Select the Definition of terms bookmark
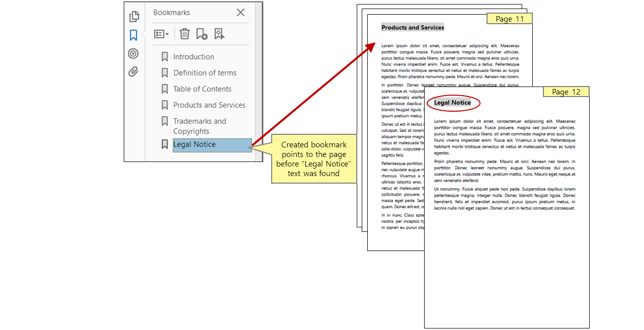This screenshot has width=644, height=330. [205, 72]
